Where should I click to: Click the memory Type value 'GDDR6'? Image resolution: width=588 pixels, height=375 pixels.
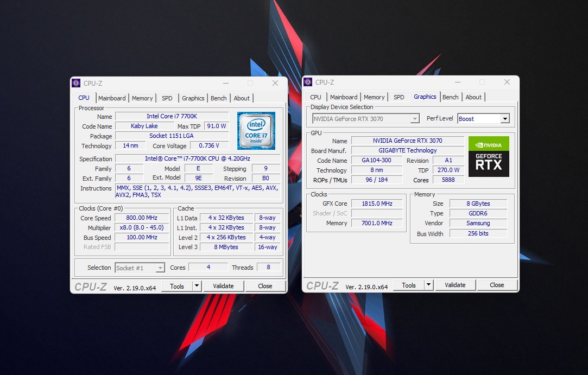coord(478,213)
